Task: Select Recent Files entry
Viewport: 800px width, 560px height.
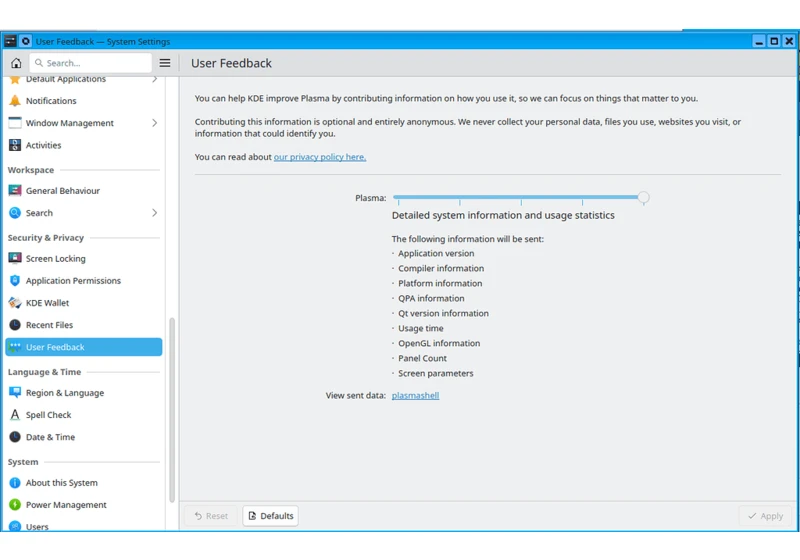Action: (84, 325)
